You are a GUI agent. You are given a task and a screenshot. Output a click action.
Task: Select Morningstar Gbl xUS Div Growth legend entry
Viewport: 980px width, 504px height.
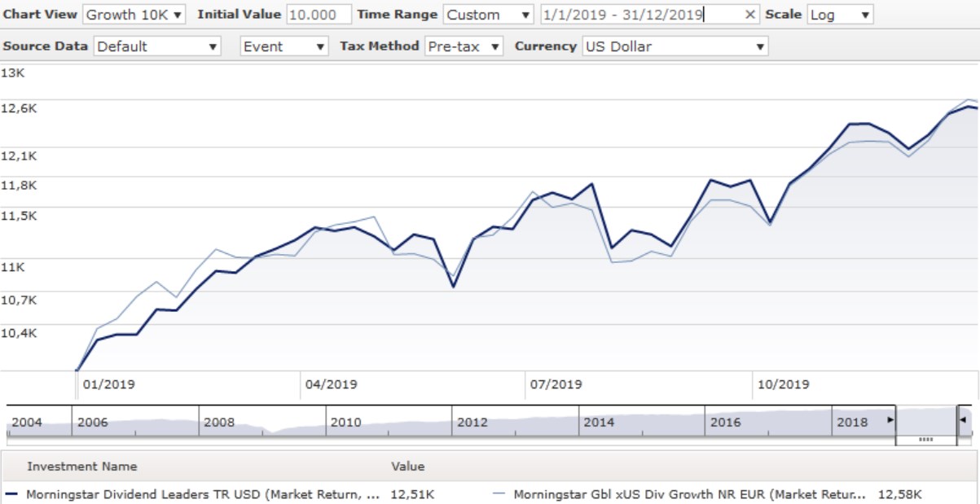(x=689, y=493)
